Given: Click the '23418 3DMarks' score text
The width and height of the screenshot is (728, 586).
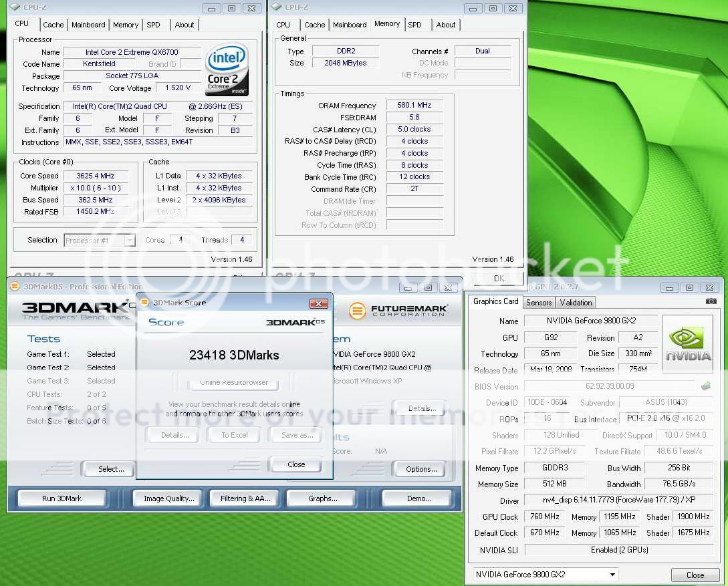Looking at the screenshot, I should pos(234,355).
